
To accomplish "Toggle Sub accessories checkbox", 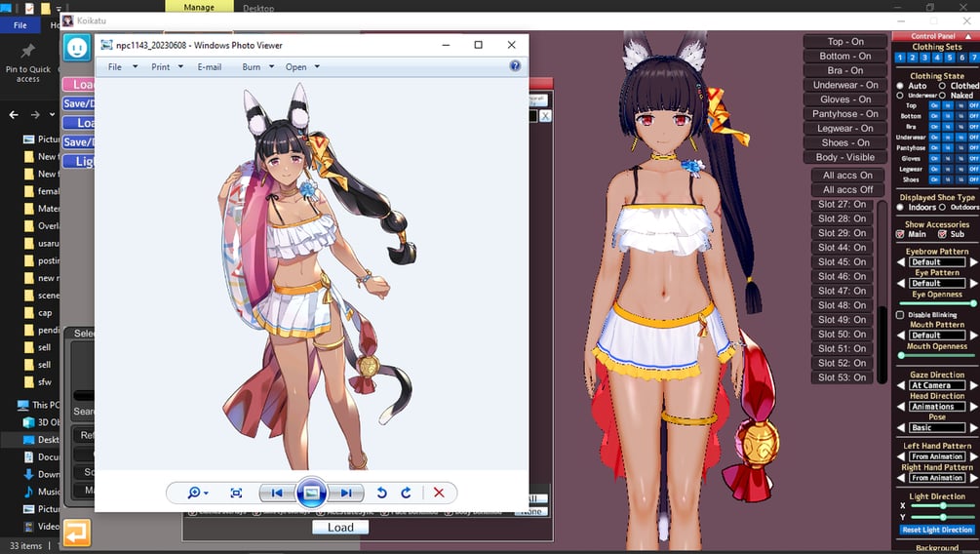I will 942,234.
